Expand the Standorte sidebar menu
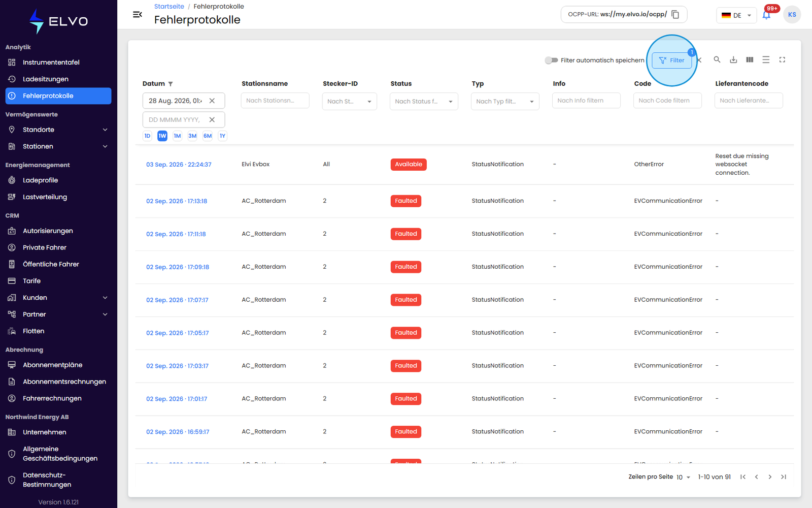812x508 pixels. 58,130
